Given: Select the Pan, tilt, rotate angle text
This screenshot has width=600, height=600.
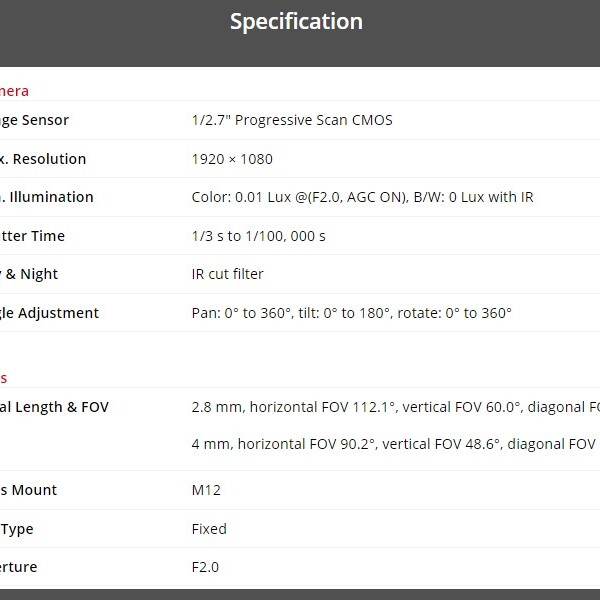Looking at the screenshot, I should (x=351, y=313).
